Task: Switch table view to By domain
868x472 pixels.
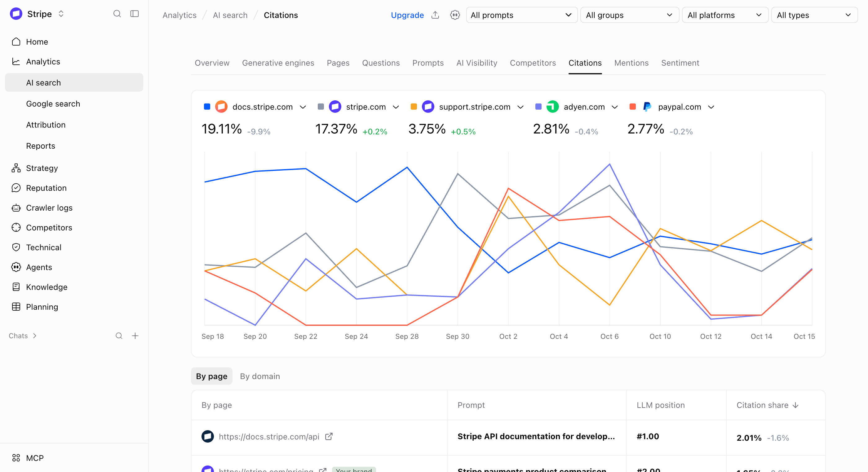Action: pyautogui.click(x=260, y=376)
